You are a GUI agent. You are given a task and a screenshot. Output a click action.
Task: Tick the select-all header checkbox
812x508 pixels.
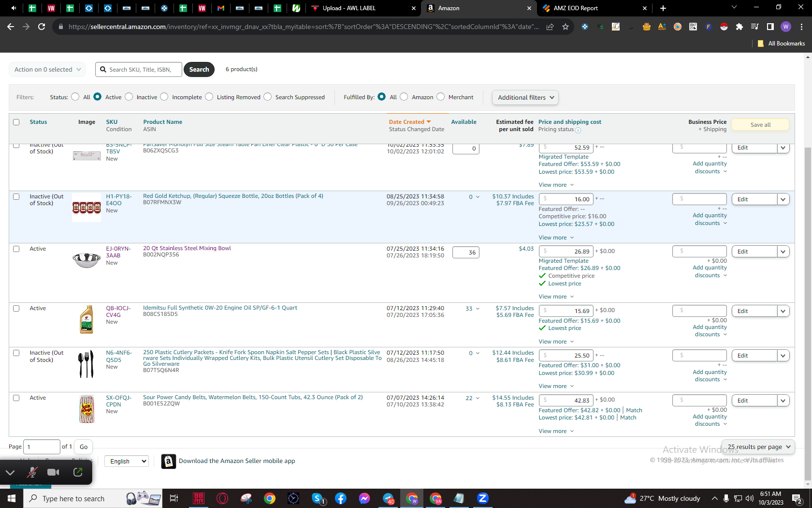tap(16, 122)
